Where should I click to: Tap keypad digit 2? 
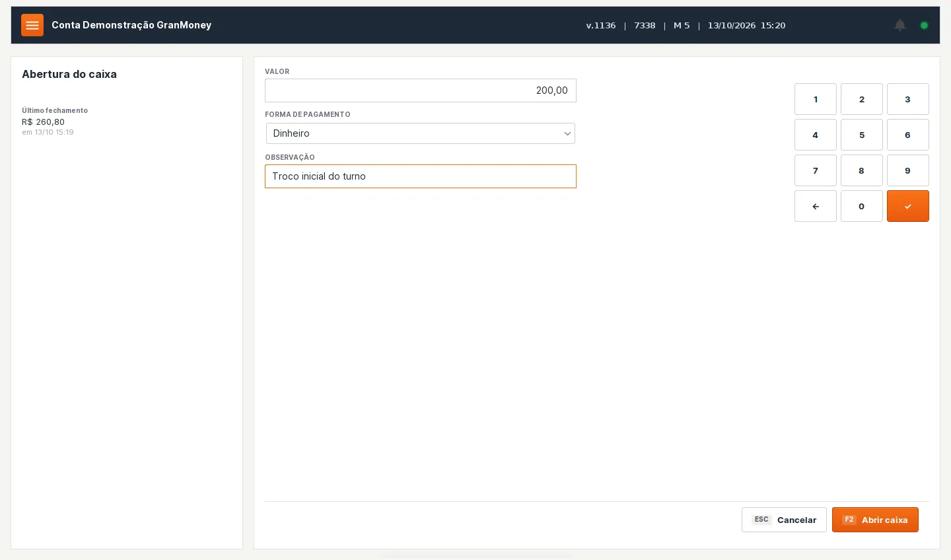click(x=862, y=99)
